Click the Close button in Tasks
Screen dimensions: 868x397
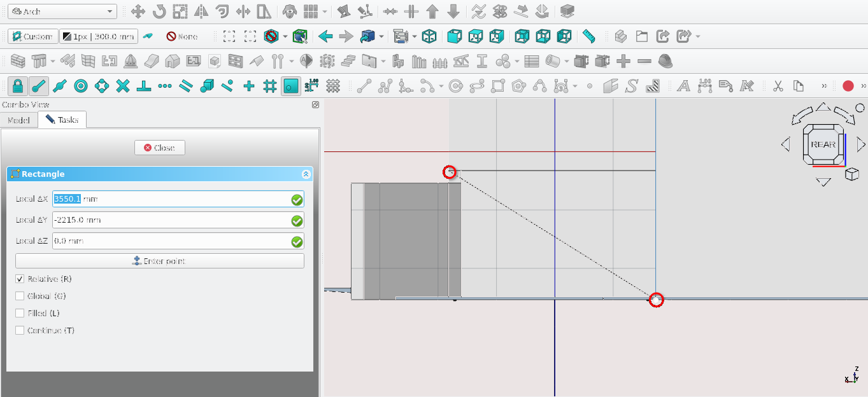159,148
